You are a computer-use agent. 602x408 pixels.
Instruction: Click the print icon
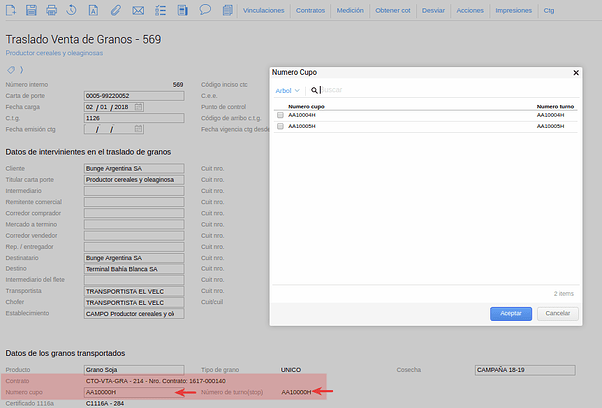coord(50,10)
